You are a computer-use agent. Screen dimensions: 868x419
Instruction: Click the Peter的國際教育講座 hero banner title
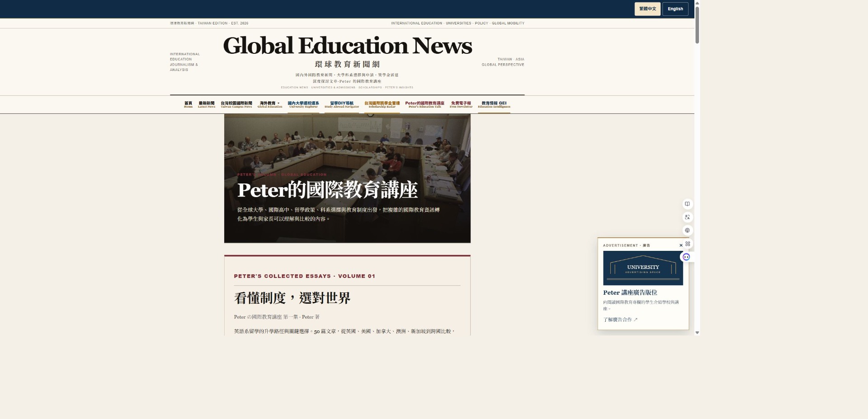327,190
